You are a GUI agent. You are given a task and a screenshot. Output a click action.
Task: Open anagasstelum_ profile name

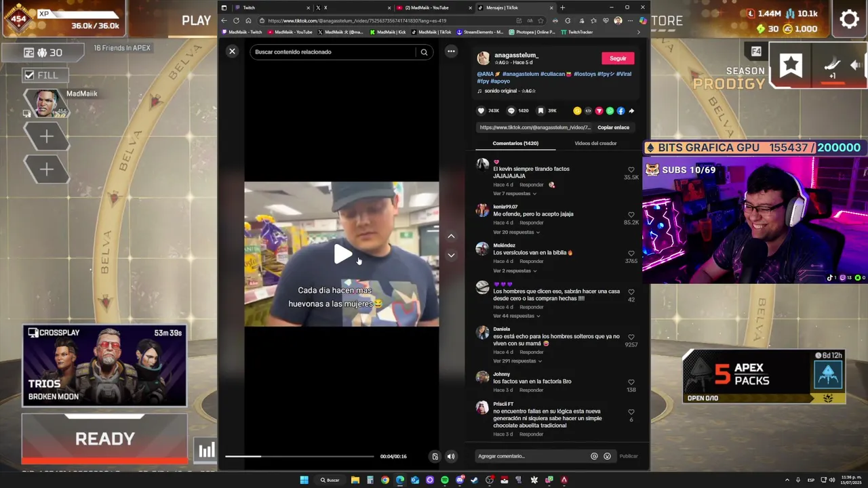pos(516,55)
